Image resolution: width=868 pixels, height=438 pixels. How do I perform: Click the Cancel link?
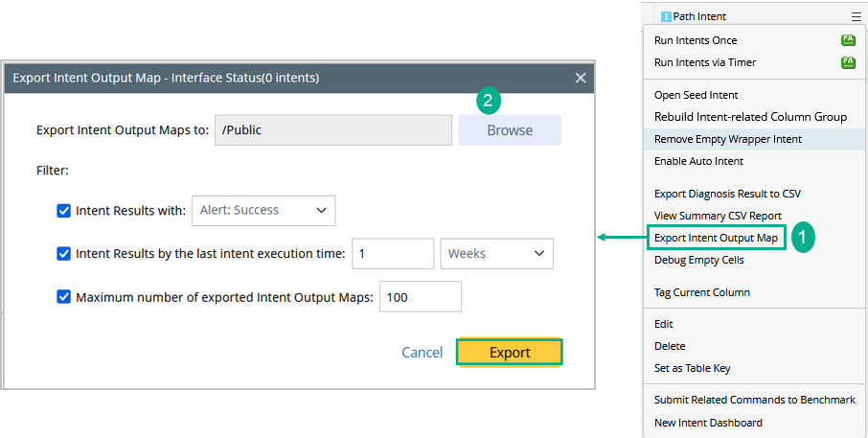[x=422, y=353]
